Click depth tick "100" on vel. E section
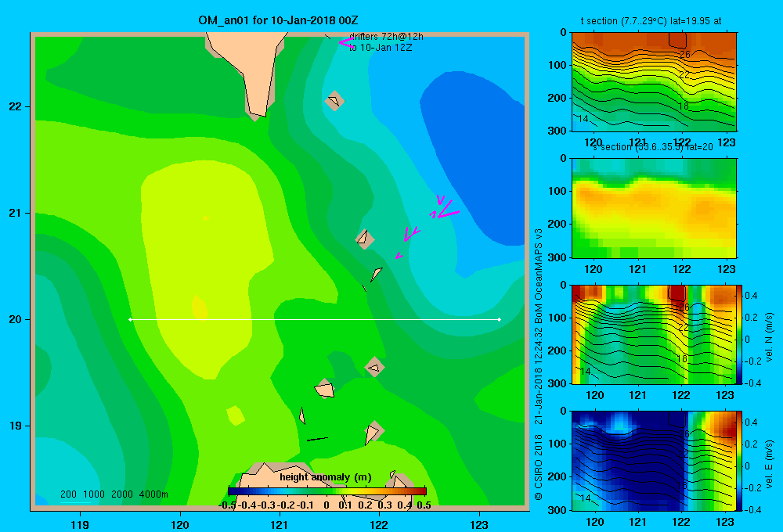Image resolution: width=783 pixels, height=532 pixels. click(557, 444)
